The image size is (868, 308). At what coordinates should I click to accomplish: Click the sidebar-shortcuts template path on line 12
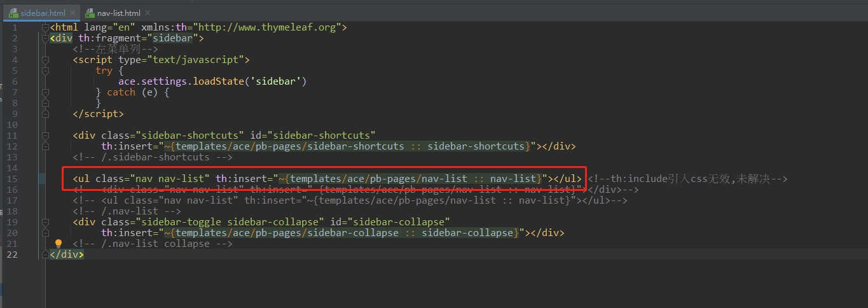point(347,146)
